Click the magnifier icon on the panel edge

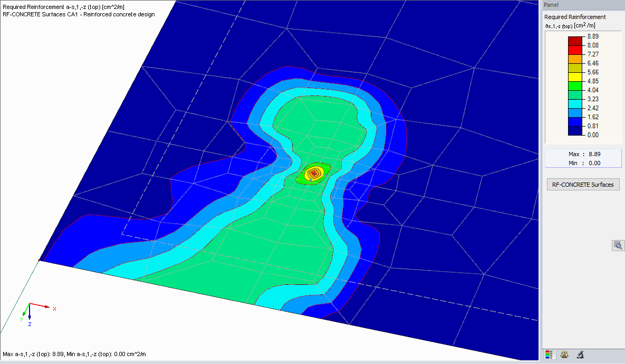(618, 245)
